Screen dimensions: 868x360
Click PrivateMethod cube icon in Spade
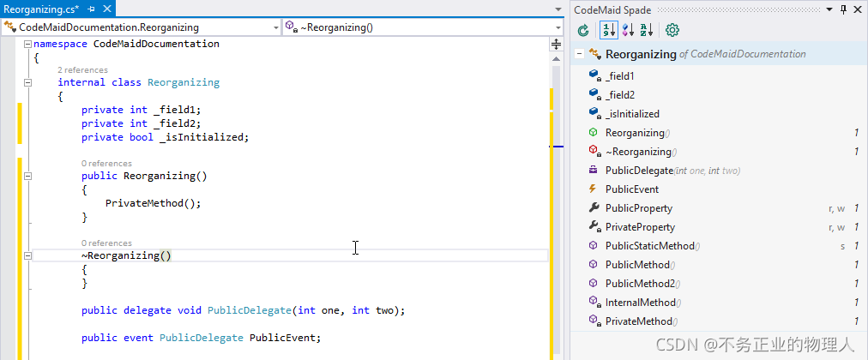tap(594, 321)
